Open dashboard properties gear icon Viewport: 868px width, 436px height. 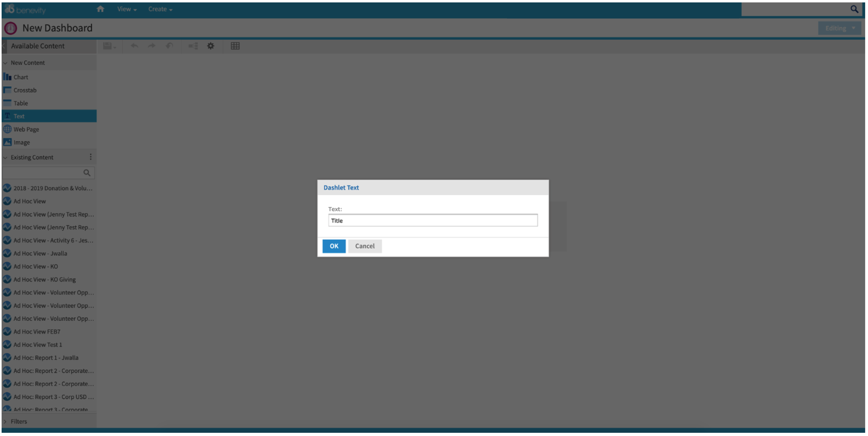click(211, 46)
